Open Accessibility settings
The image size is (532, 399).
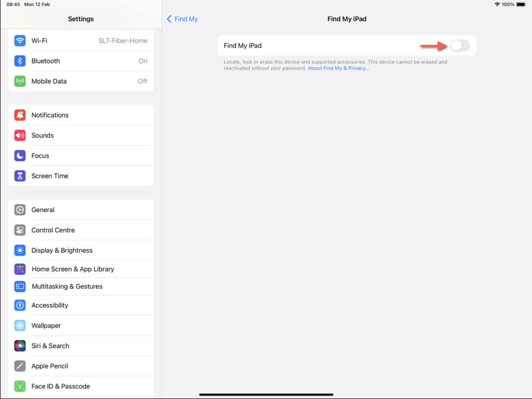[x=81, y=305]
